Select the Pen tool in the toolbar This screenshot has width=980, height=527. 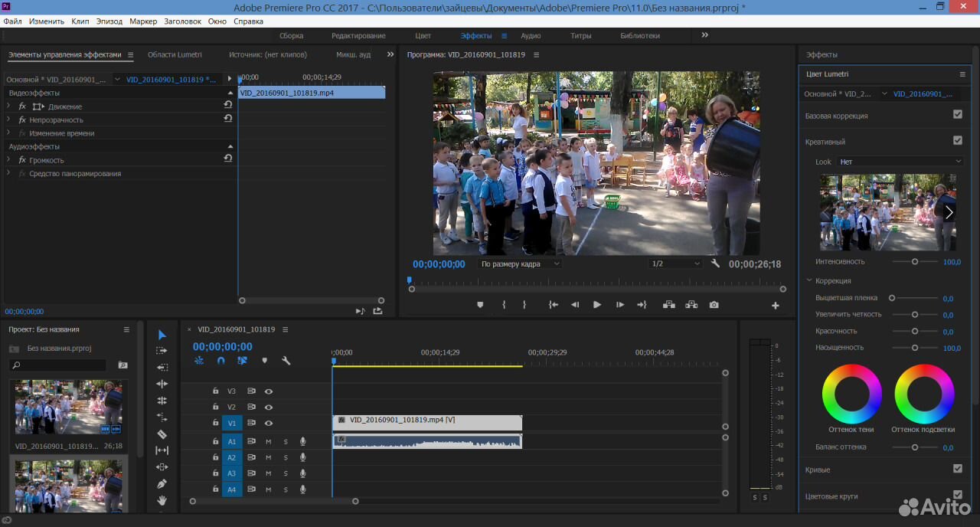click(162, 484)
